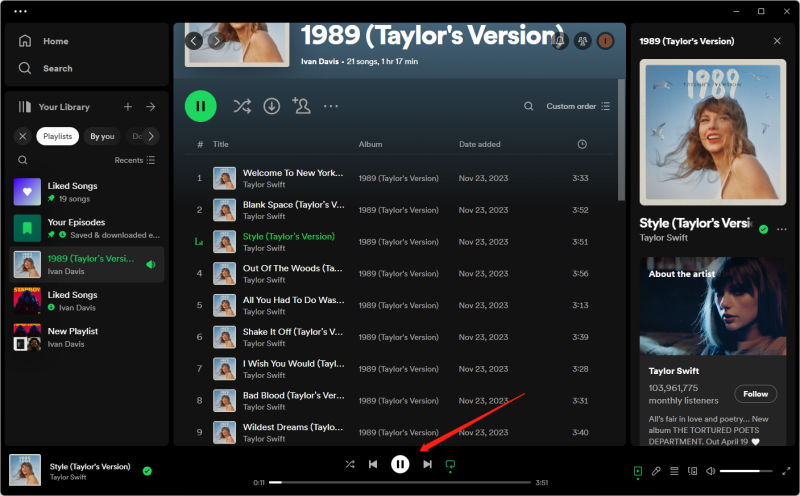Follow Taylor Swift
The image size is (800, 496).
756,394
